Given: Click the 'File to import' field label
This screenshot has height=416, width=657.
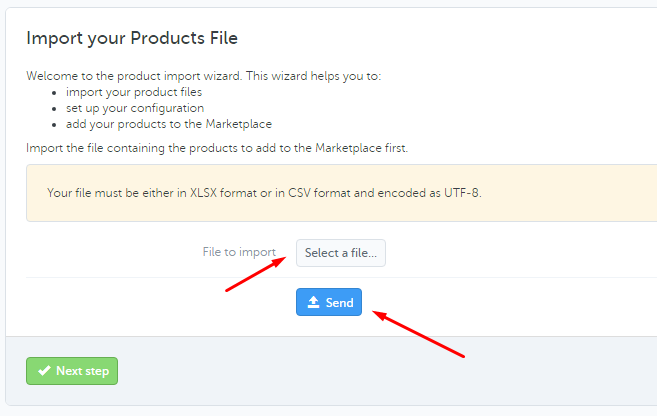Looking at the screenshot, I should [x=239, y=252].
